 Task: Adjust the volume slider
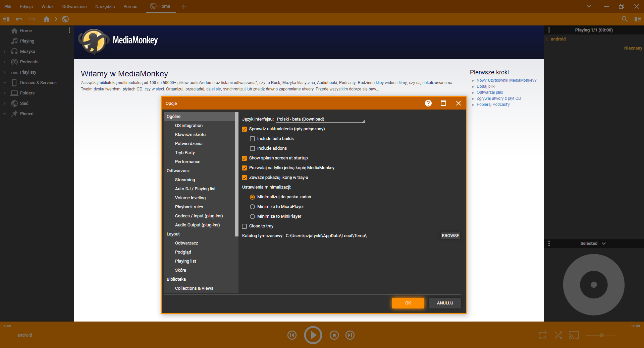click(x=601, y=335)
